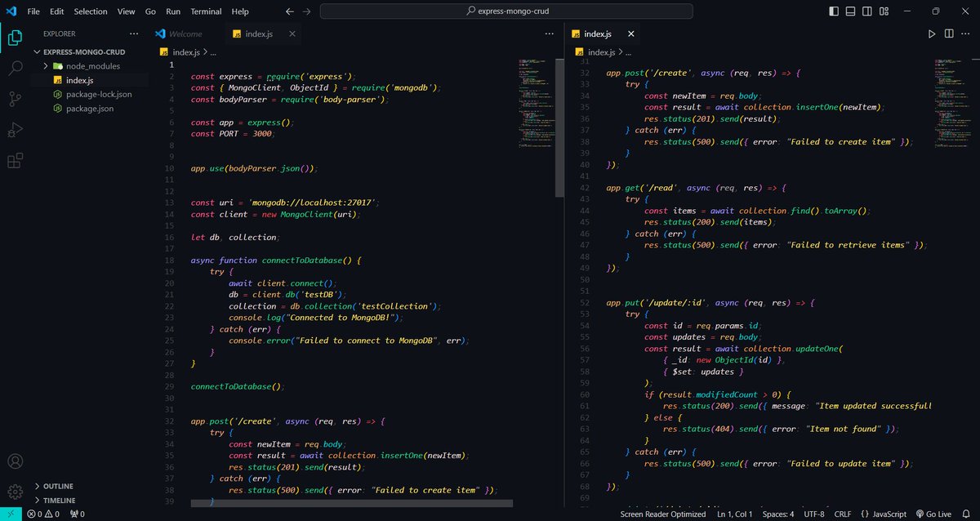This screenshot has width=980, height=521.
Task: Open the File menu
Action: tap(33, 11)
